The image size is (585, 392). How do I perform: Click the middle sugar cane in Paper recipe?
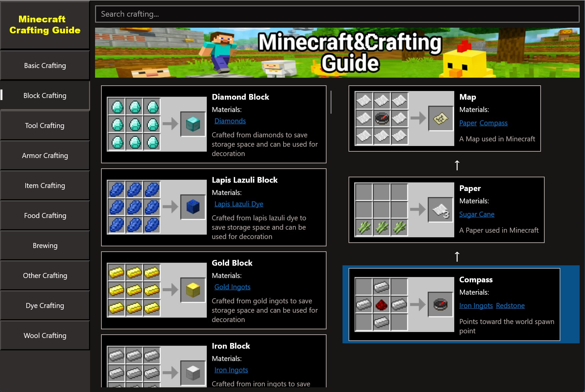pos(382,227)
